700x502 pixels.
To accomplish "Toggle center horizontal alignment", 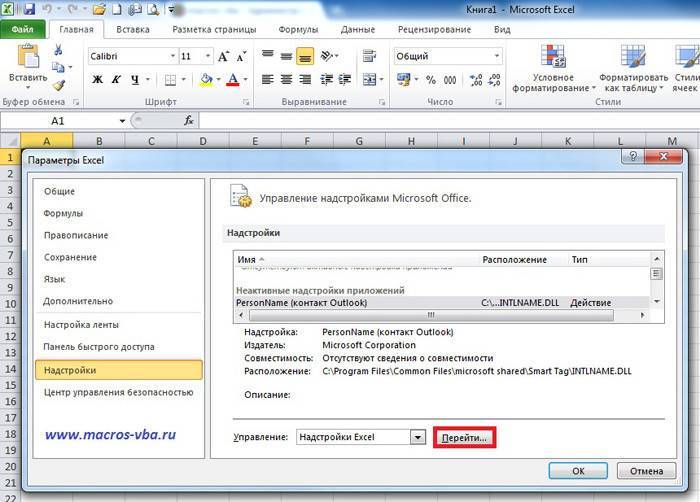I will tap(286, 79).
